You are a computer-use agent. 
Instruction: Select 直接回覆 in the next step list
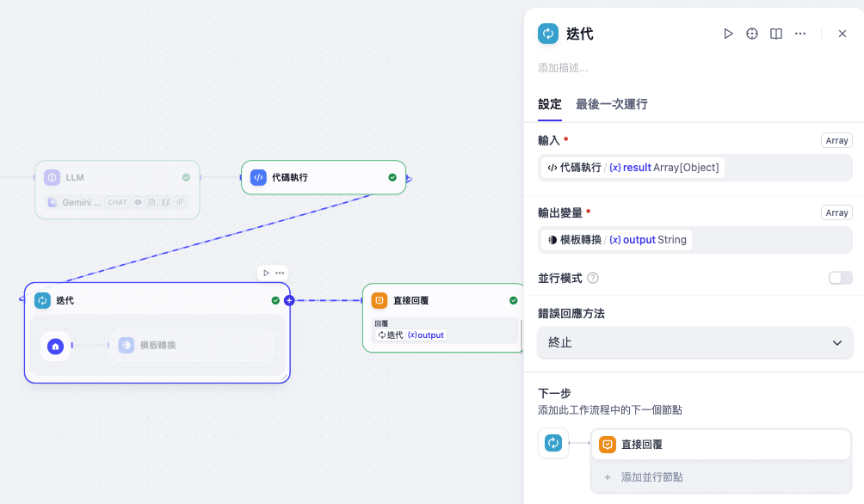coord(720,445)
